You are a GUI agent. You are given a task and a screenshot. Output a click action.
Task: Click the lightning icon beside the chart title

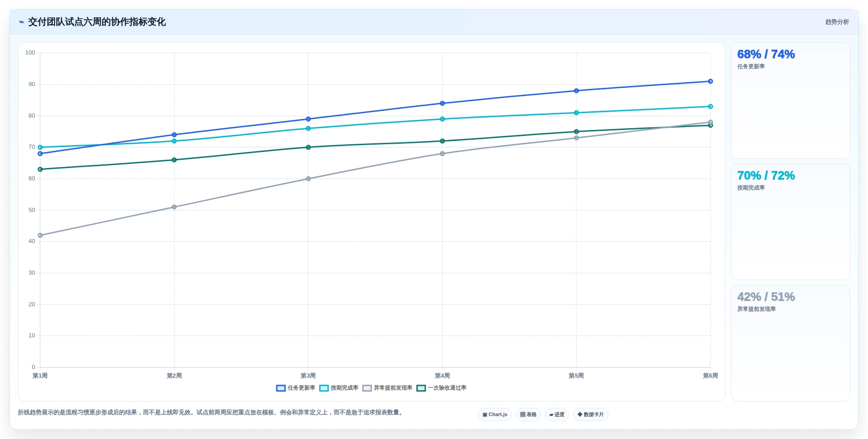(x=21, y=22)
